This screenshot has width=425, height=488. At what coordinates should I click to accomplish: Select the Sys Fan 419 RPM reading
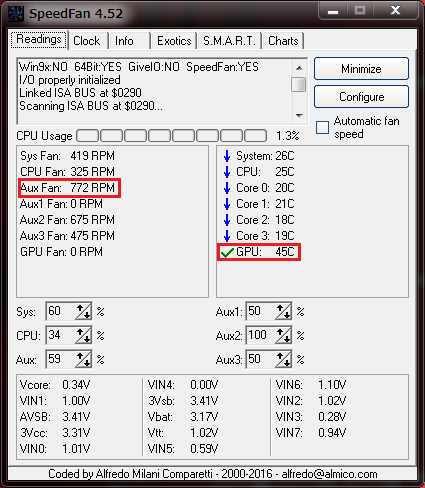point(67,156)
